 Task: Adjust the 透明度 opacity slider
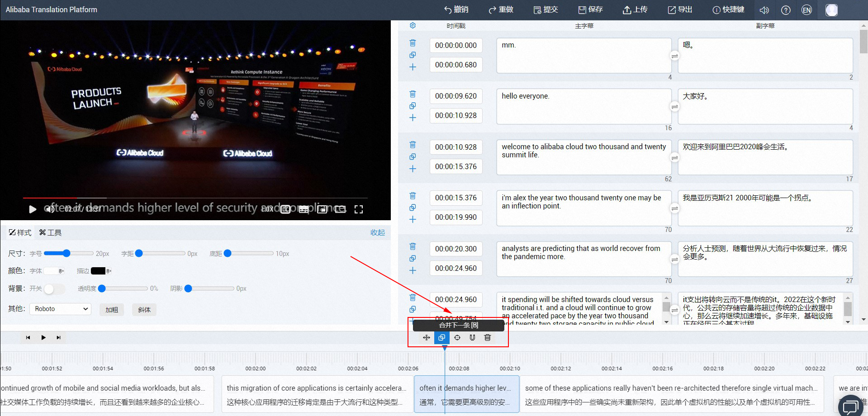[x=123, y=288]
